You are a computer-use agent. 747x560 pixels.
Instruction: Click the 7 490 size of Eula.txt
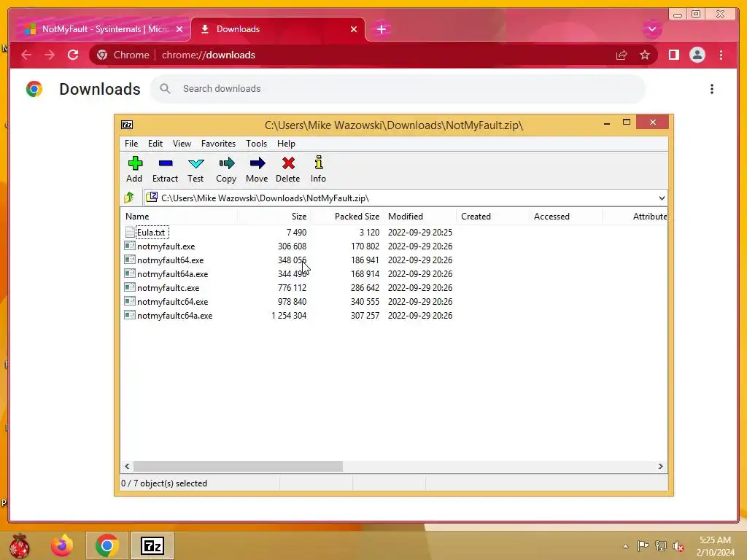(x=296, y=233)
